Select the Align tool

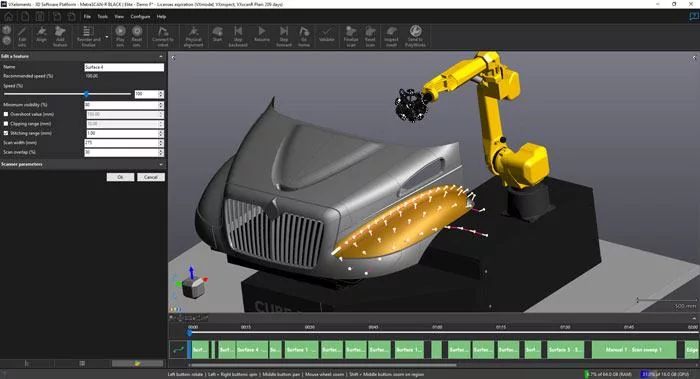point(42,35)
